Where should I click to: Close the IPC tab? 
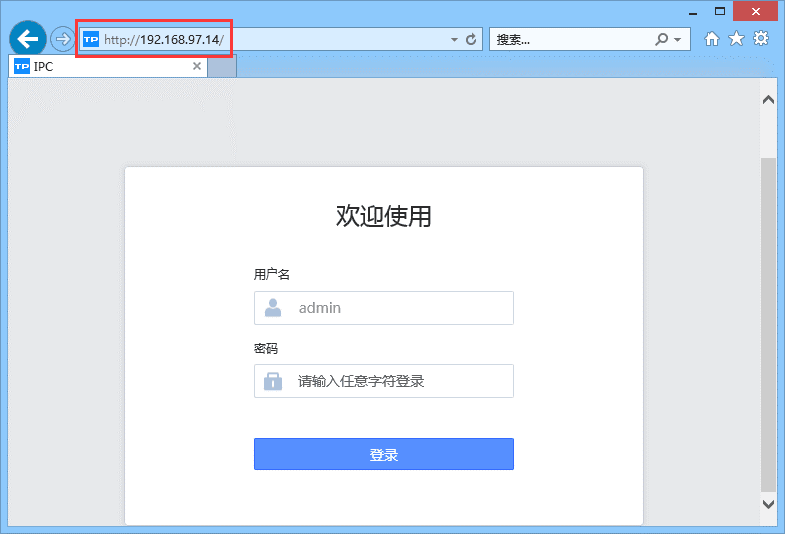click(x=197, y=67)
